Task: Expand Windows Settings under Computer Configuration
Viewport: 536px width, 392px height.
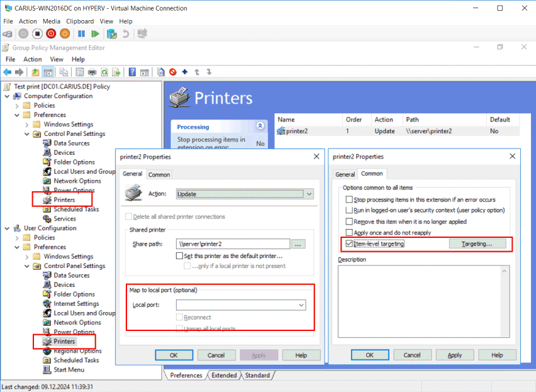Action: point(27,125)
